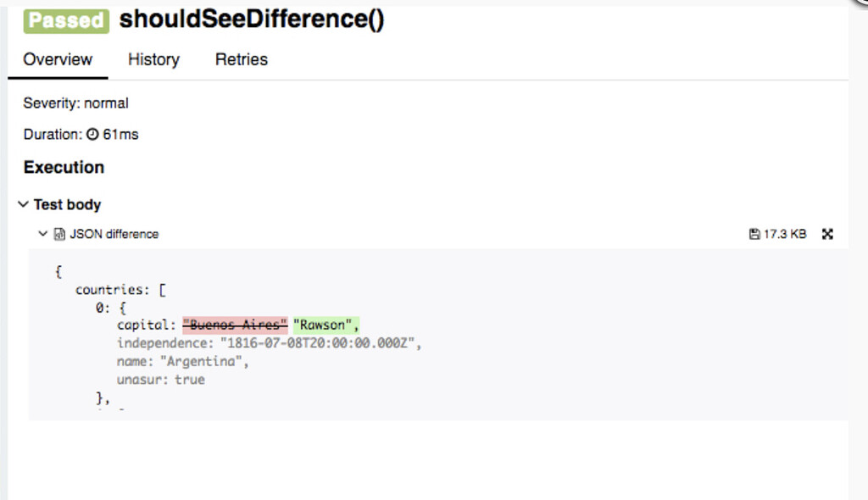Click the green Passed status badge
This screenshot has height=500, width=868.
pyautogui.click(x=66, y=20)
